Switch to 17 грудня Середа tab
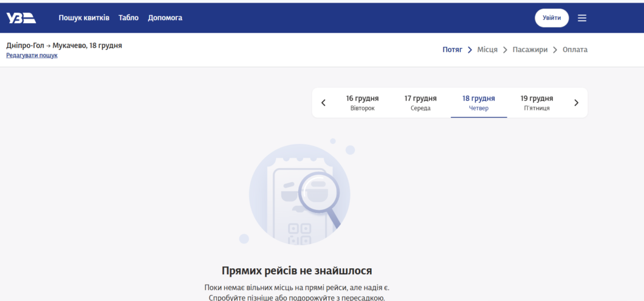The width and height of the screenshot is (644, 301). pos(420,103)
